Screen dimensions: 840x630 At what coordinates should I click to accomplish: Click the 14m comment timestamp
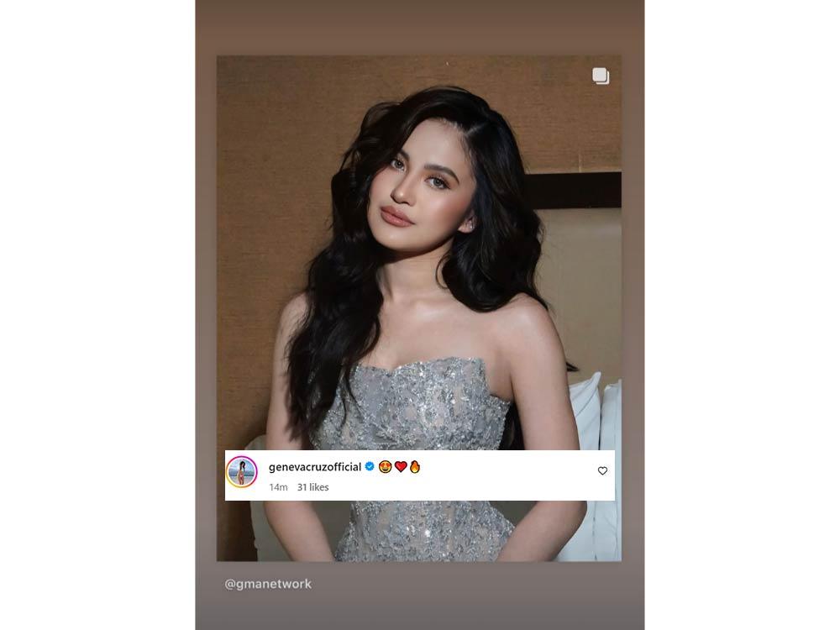[278, 487]
